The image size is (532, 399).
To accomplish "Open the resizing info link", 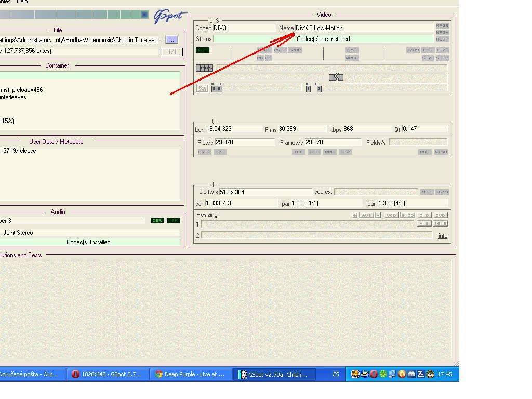I will (x=443, y=236).
